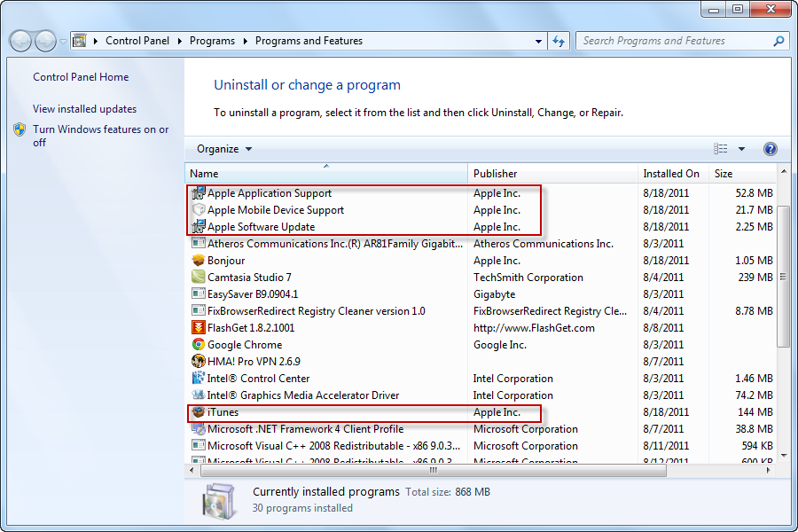The height and width of the screenshot is (532, 798).
Task: Open the Help button
Action: pyautogui.click(x=770, y=149)
